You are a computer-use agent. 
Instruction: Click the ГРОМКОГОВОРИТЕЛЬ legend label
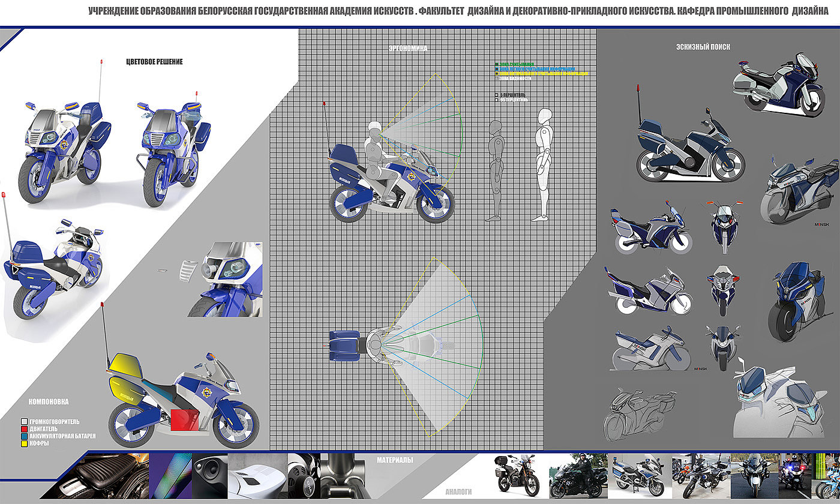(55, 422)
